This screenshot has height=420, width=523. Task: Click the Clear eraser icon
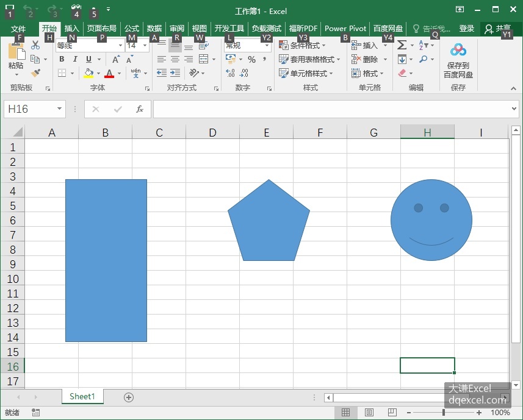click(x=402, y=73)
